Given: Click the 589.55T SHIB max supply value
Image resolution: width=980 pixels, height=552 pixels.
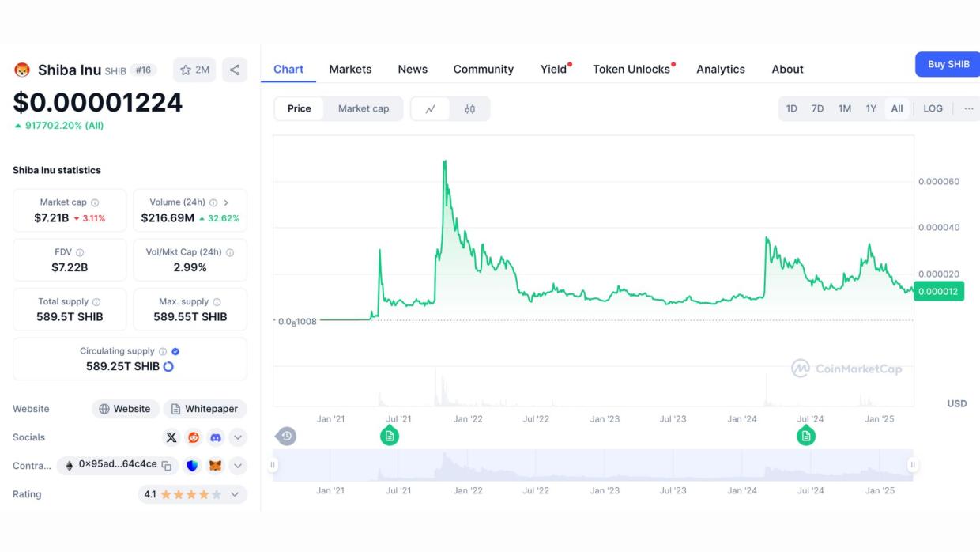Looking at the screenshot, I should [190, 316].
